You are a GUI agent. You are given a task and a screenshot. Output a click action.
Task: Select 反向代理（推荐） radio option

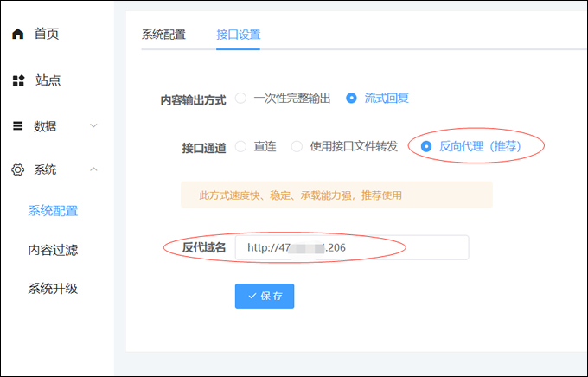(x=425, y=147)
